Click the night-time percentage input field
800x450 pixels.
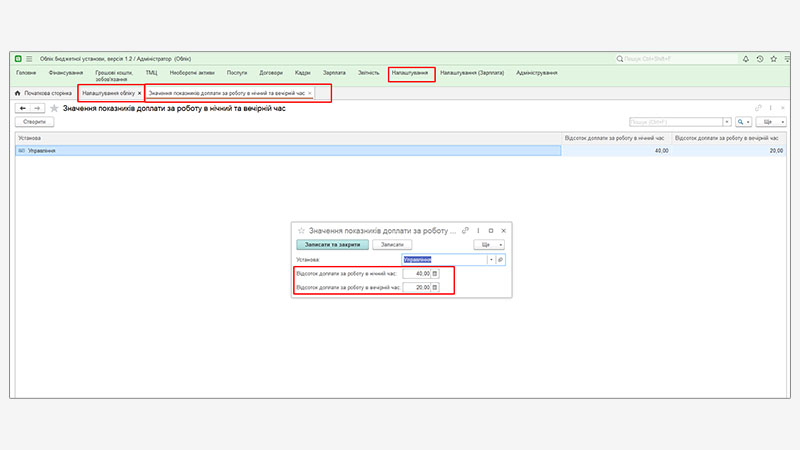click(416, 273)
